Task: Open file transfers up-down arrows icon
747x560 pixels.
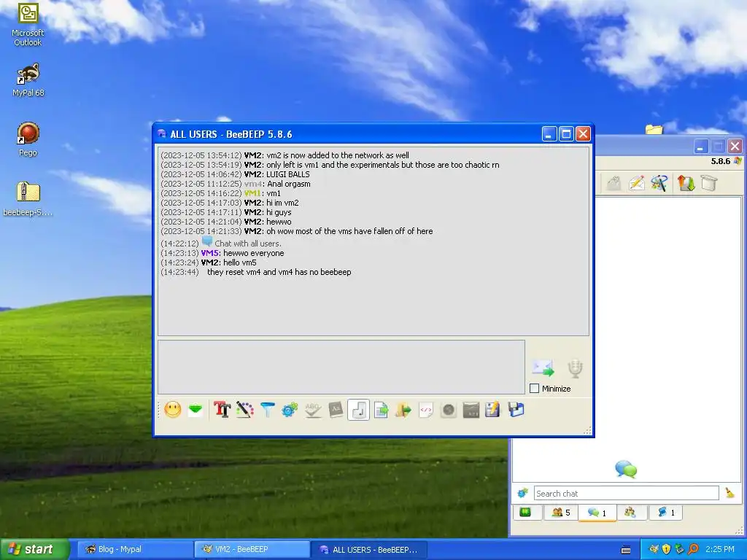Action: pyautogui.click(x=686, y=183)
